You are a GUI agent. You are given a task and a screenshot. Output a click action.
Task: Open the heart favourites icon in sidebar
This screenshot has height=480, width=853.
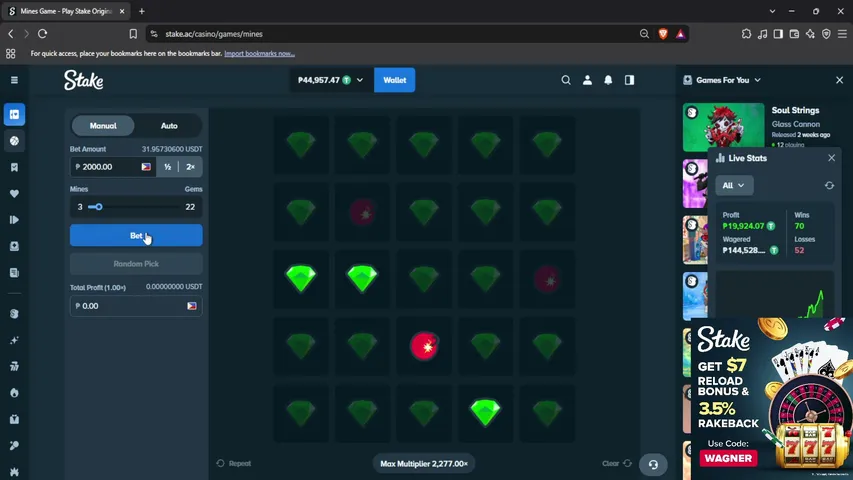pos(15,194)
